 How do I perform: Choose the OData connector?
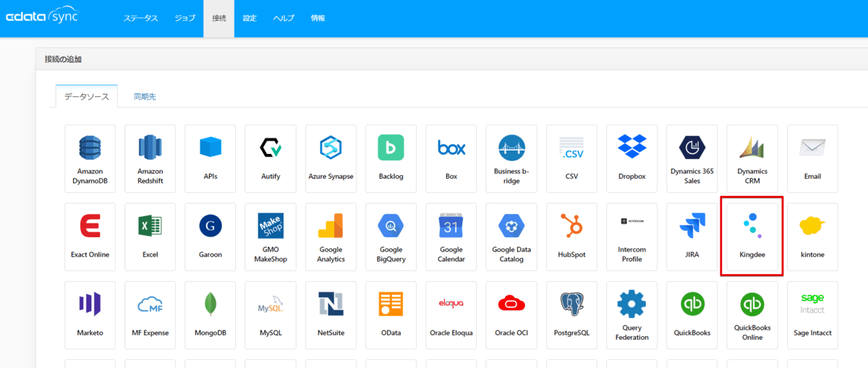(x=391, y=315)
